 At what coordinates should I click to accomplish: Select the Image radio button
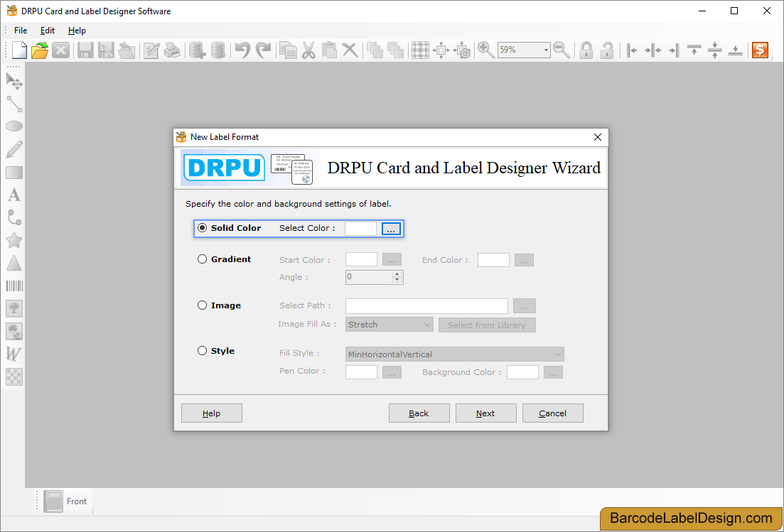(x=202, y=305)
